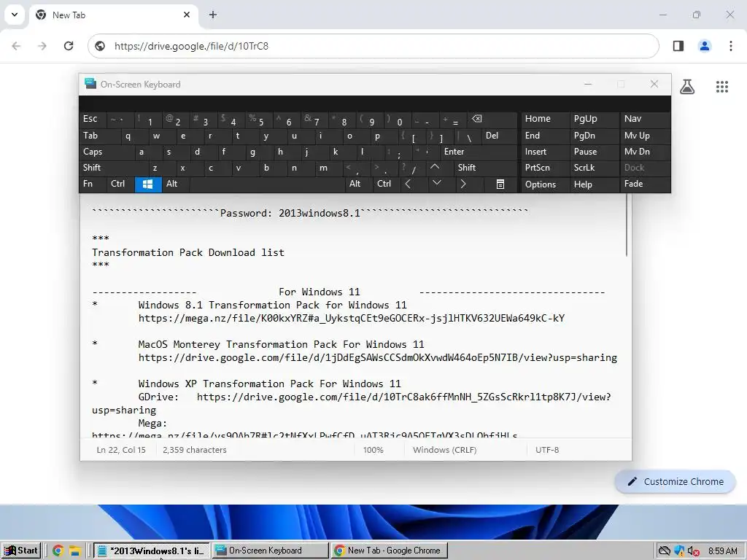
Task: Click the site info globe icon
Action: point(100,46)
